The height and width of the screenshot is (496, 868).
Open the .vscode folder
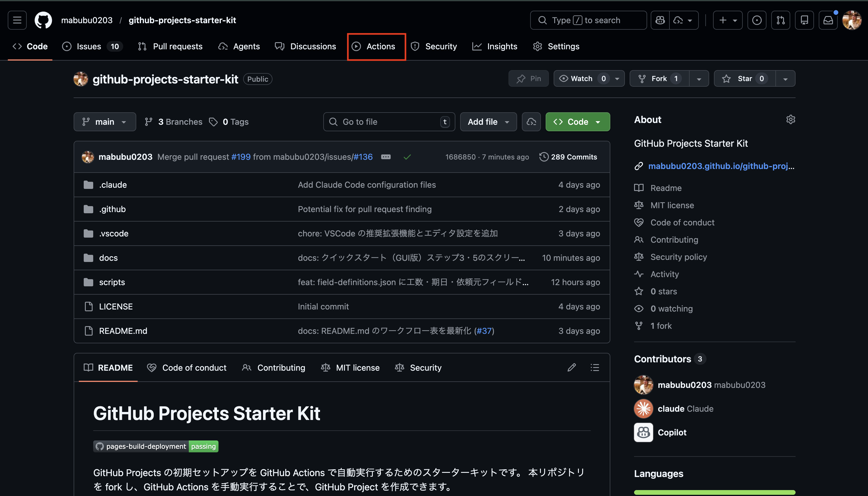114,233
